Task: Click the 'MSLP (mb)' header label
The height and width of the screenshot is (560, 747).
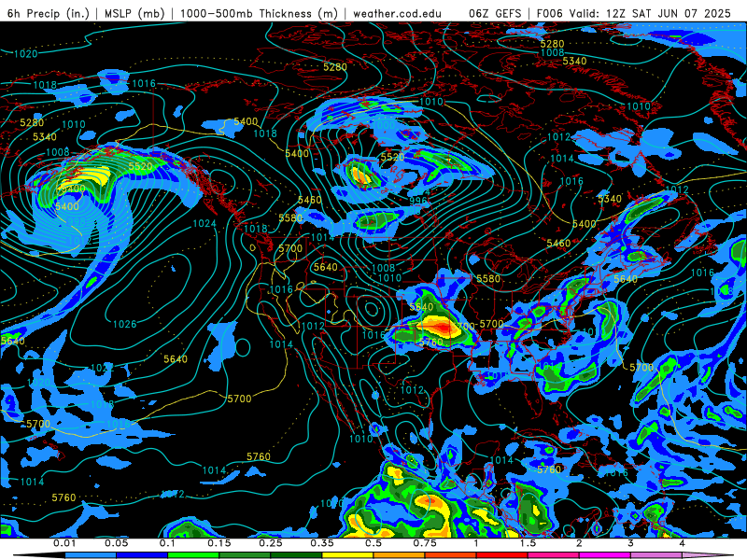Action: click(x=134, y=13)
